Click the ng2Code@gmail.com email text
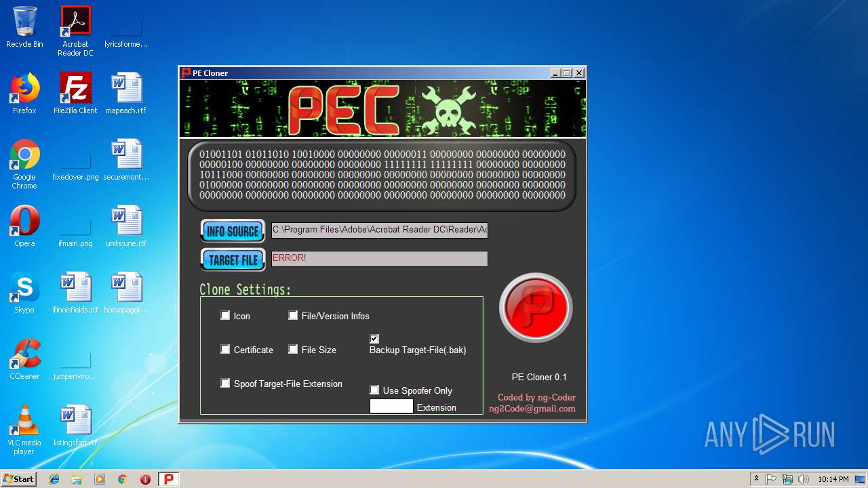868x488 pixels. 532,409
